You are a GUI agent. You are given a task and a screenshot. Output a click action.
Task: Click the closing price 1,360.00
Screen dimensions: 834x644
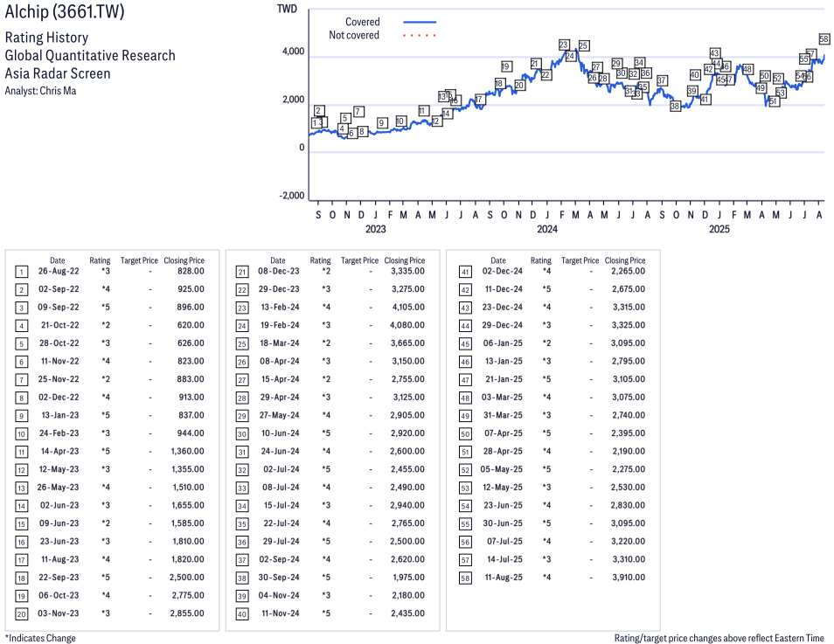tap(188, 452)
